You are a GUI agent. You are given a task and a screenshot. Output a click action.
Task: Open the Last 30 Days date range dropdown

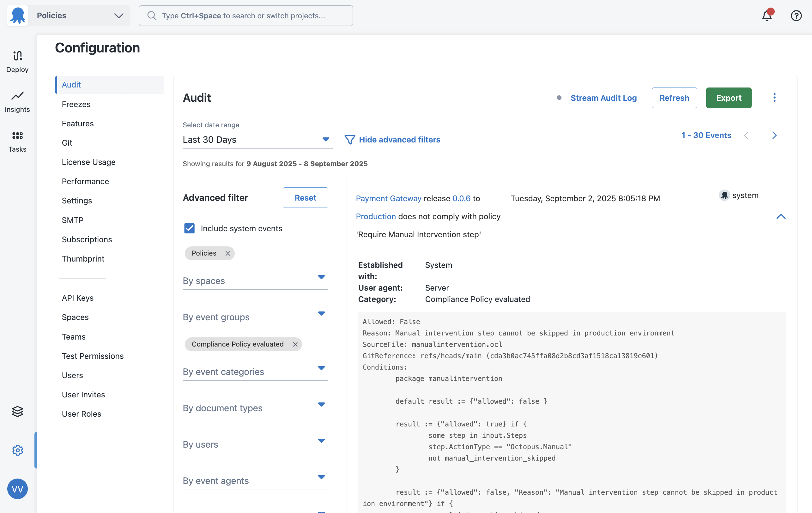point(257,140)
